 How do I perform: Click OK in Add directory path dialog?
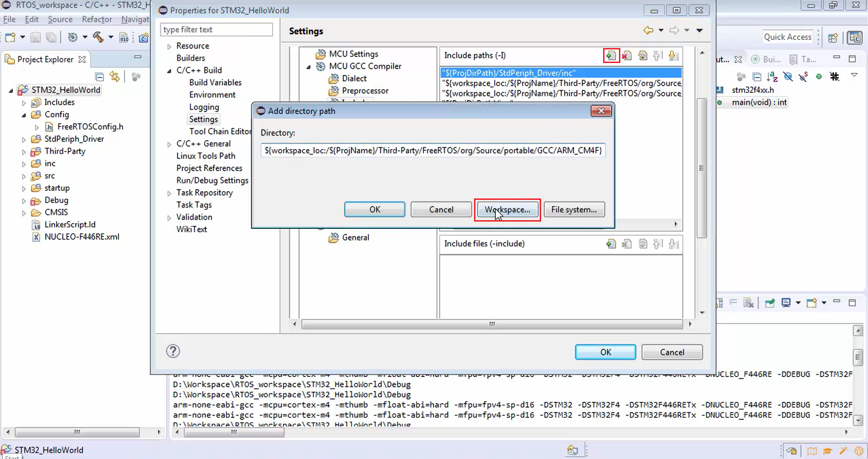point(375,209)
